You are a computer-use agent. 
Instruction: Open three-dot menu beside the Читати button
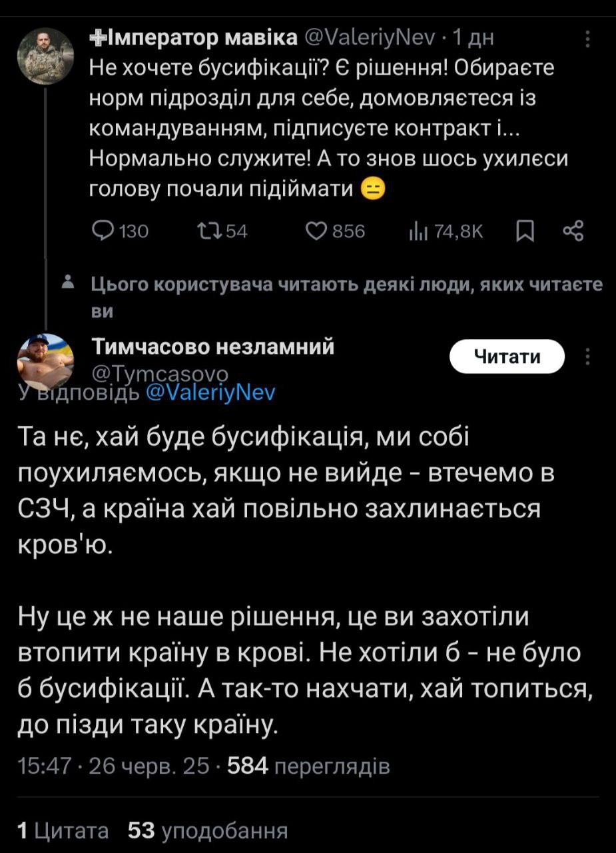[x=588, y=357]
